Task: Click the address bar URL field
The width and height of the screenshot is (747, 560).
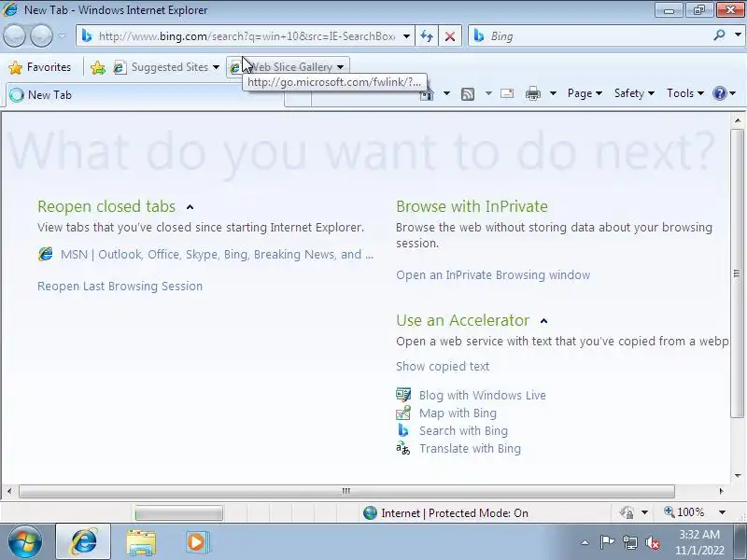Action: coord(246,36)
